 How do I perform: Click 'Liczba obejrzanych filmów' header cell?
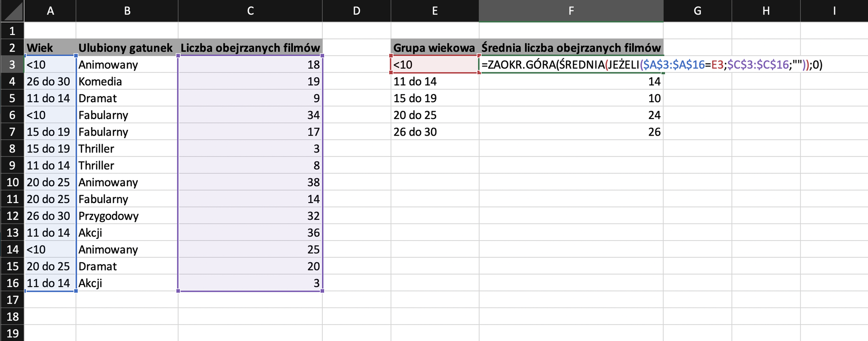pos(250,47)
